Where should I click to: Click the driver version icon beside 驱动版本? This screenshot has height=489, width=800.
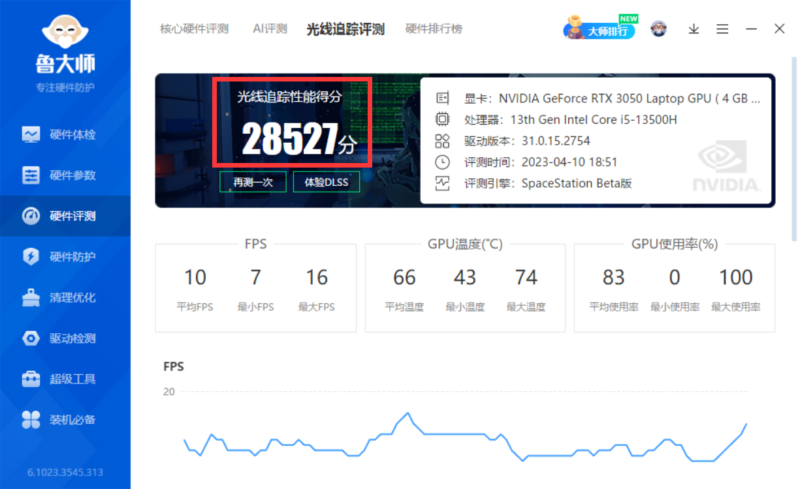click(x=442, y=141)
